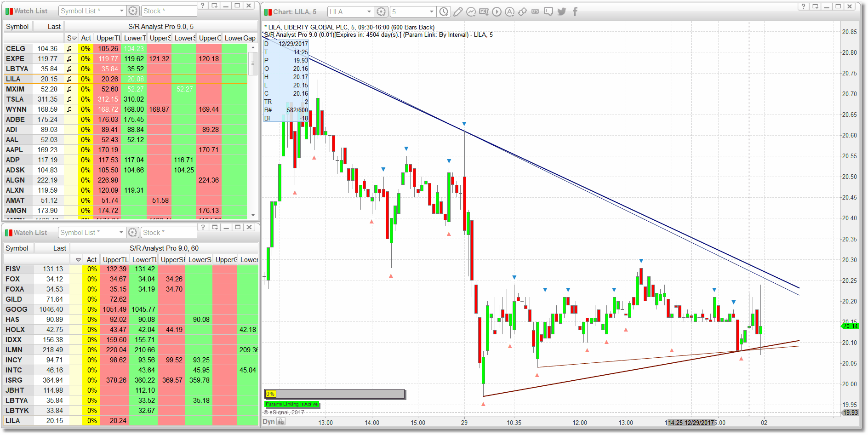Viewport: 868px width, 435px height.
Task: Click the LowerGap column header in top Watch List
Action: click(x=240, y=38)
